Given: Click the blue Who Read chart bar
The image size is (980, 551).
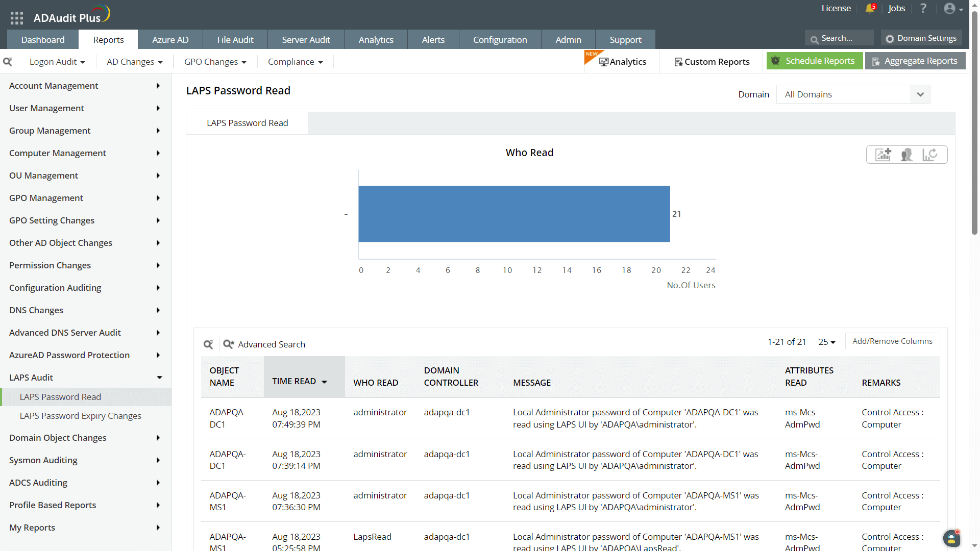Looking at the screenshot, I should (x=514, y=214).
